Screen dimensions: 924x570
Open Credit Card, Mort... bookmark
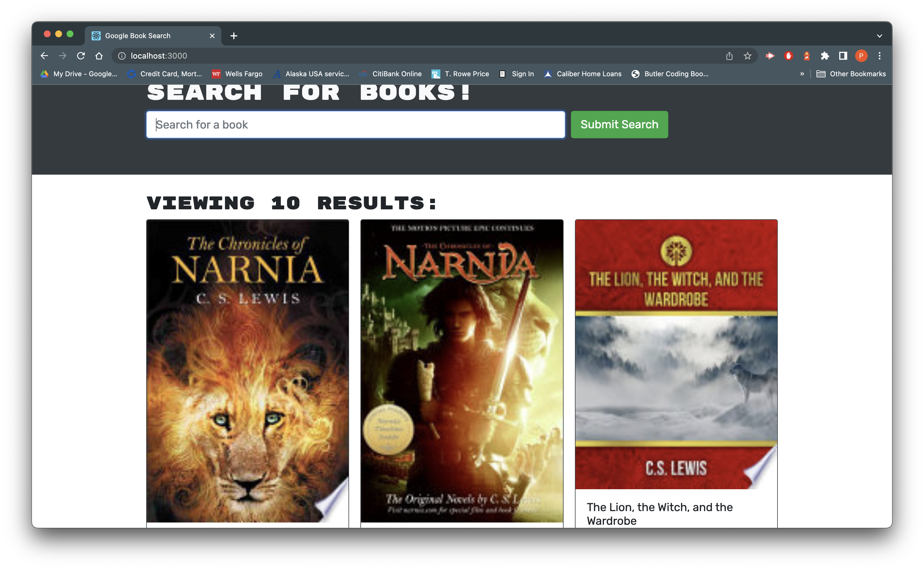[x=165, y=74]
